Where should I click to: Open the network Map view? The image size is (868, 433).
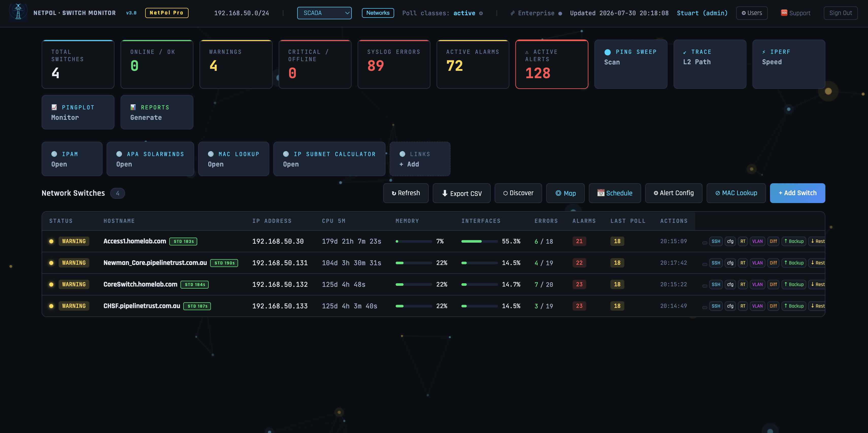click(x=565, y=193)
